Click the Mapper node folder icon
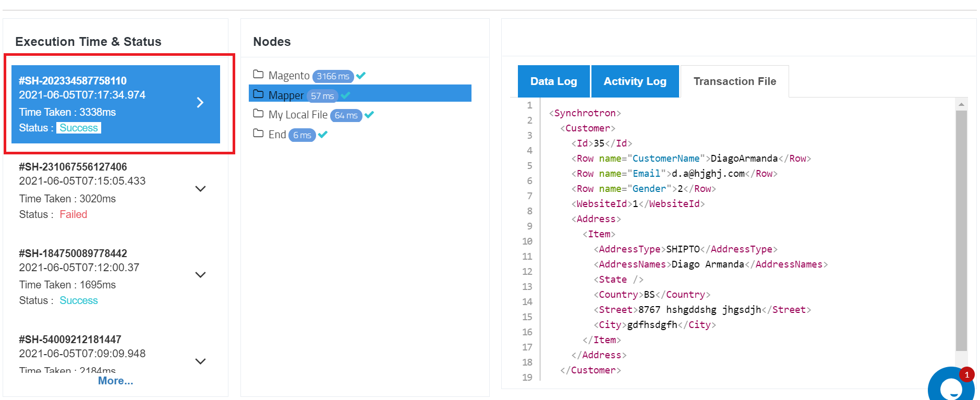The width and height of the screenshot is (980, 400). tap(258, 94)
